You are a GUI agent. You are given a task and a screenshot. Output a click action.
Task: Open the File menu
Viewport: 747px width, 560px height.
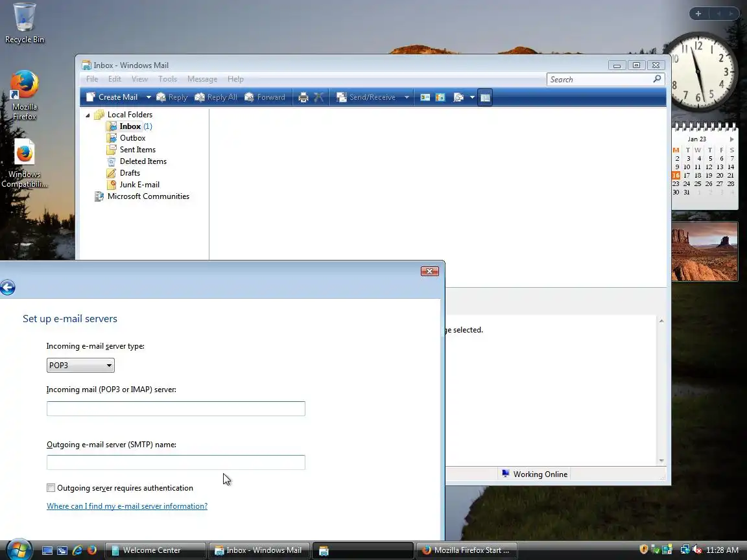(92, 79)
